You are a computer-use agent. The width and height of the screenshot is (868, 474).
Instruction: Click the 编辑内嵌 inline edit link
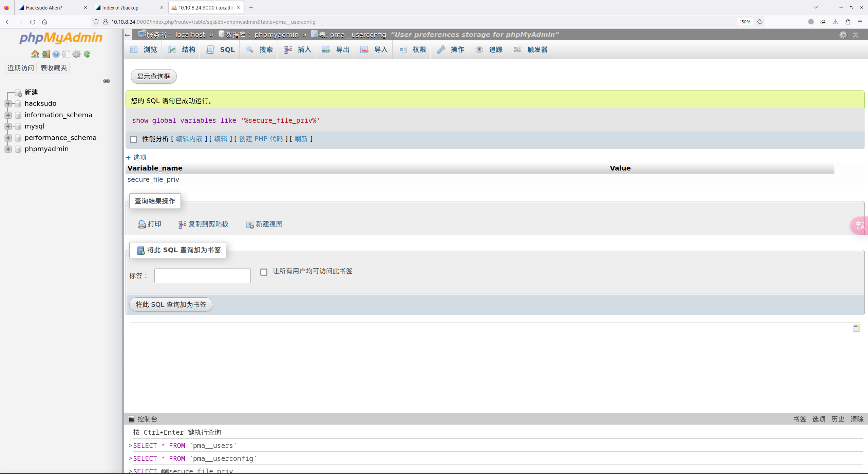pos(189,139)
